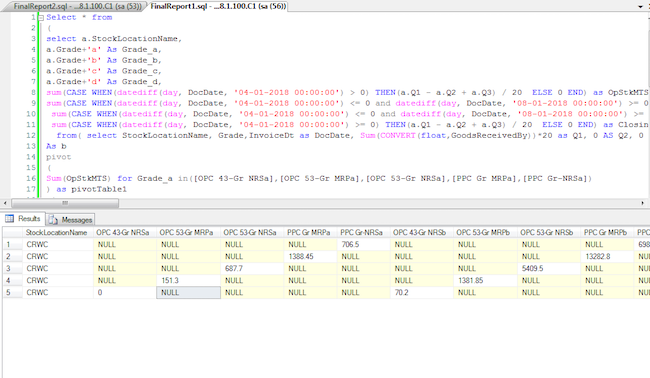This screenshot has height=378, width=650.
Task: Click the cell with value 13282.8
Action: (607, 257)
